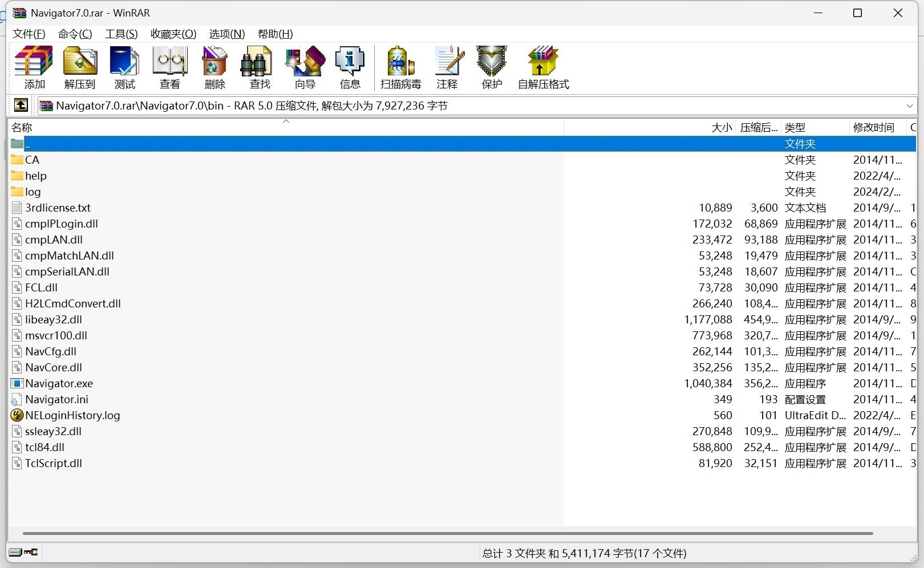
Task: Click the CA folder icon
Action: (17, 160)
